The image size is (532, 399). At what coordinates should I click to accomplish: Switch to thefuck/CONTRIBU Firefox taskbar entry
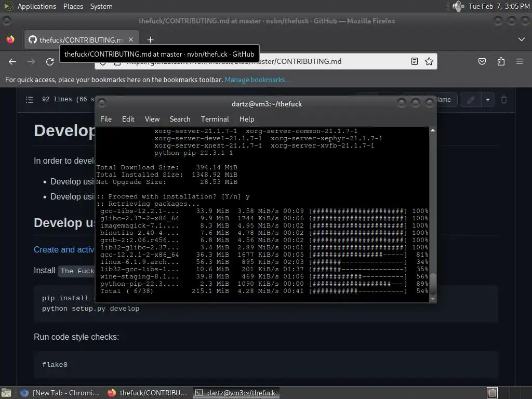tap(148, 393)
